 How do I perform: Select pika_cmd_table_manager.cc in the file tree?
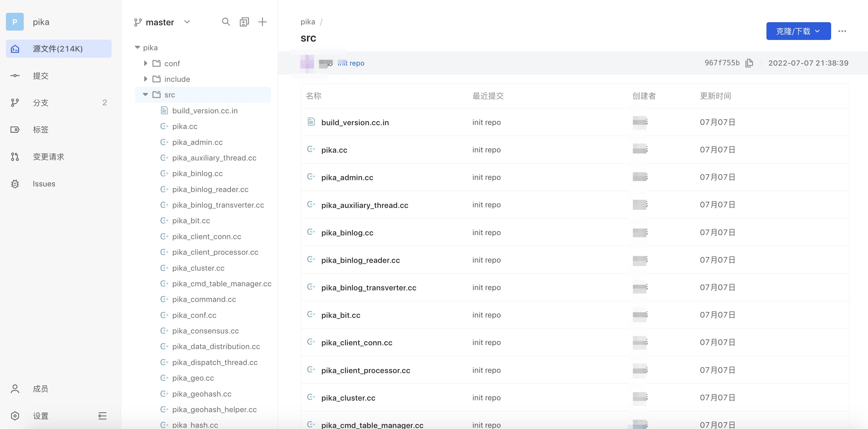(x=222, y=284)
